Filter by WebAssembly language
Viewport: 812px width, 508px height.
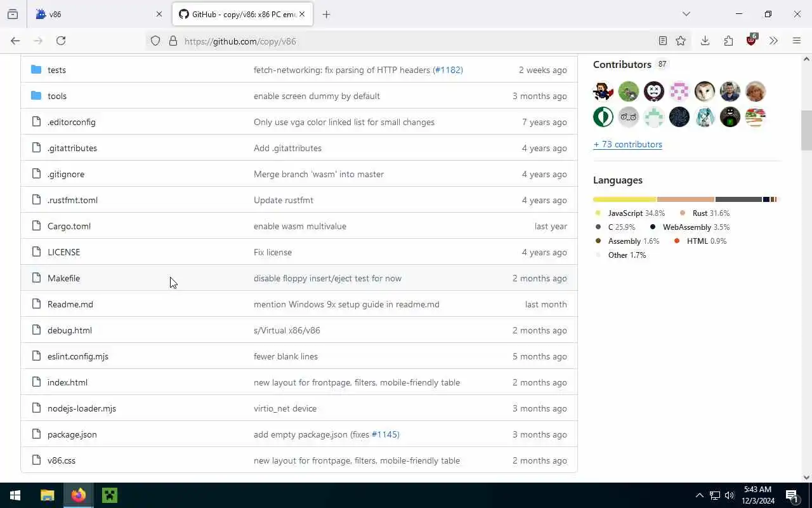pos(696,227)
